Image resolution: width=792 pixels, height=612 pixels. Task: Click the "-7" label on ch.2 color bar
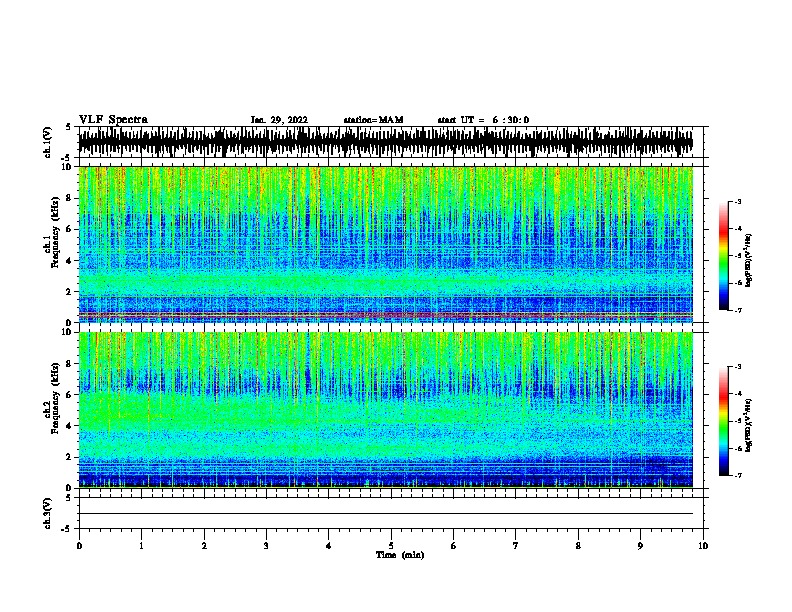pyautogui.click(x=738, y=475)
